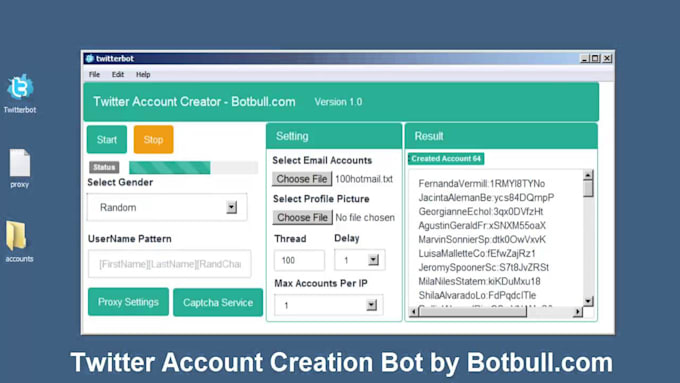Image resolution: width=680 pixels, height=383 pixels.
Task: Maximize the twitterbot window
Action: pos(595,58)
